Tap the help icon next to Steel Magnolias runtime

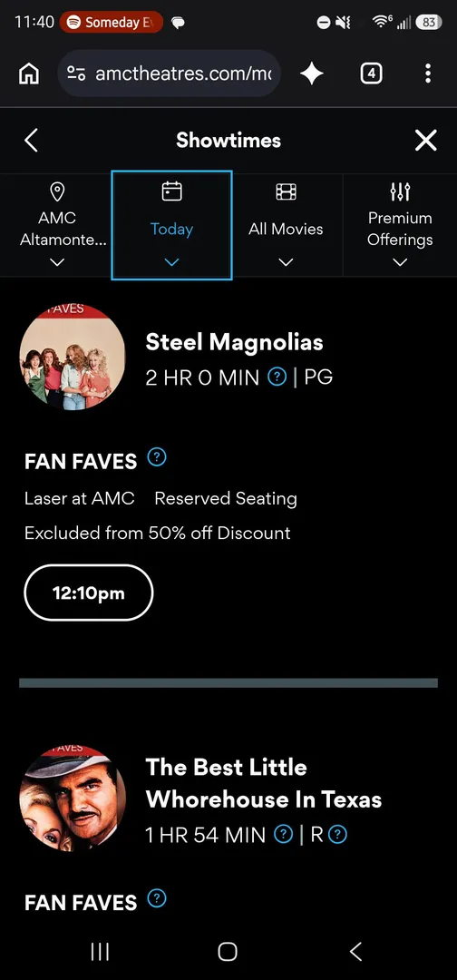277,377
